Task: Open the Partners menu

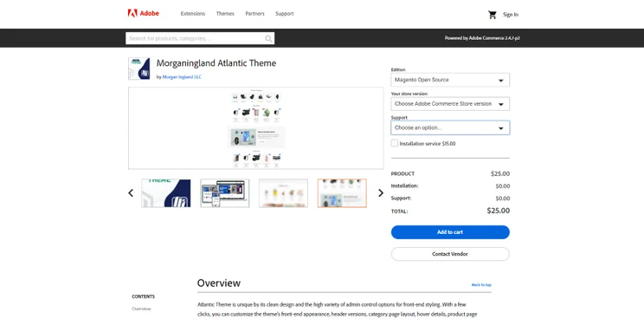Action: pyautogui.click(x=255, y=14)
